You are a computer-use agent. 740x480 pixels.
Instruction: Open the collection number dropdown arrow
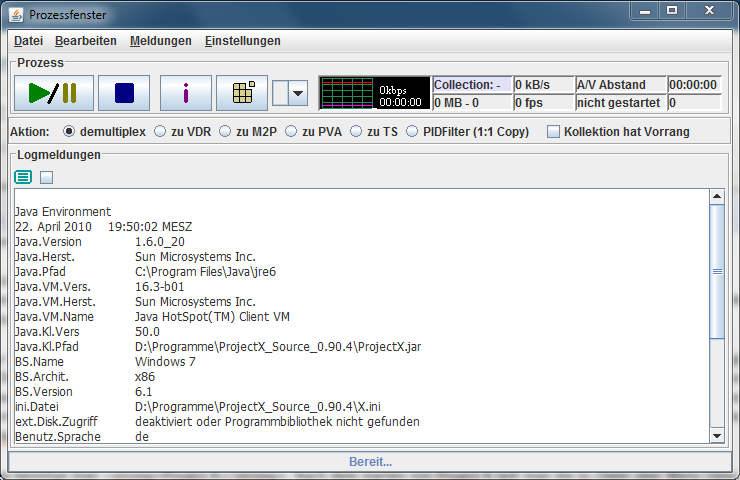pos(298,93)
